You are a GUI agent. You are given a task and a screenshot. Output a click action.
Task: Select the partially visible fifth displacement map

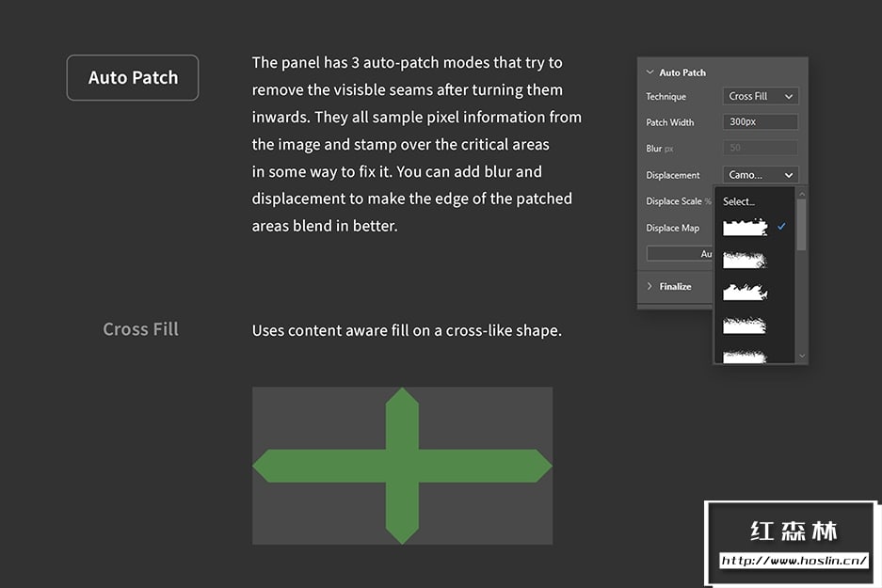(x=745, y=357)
